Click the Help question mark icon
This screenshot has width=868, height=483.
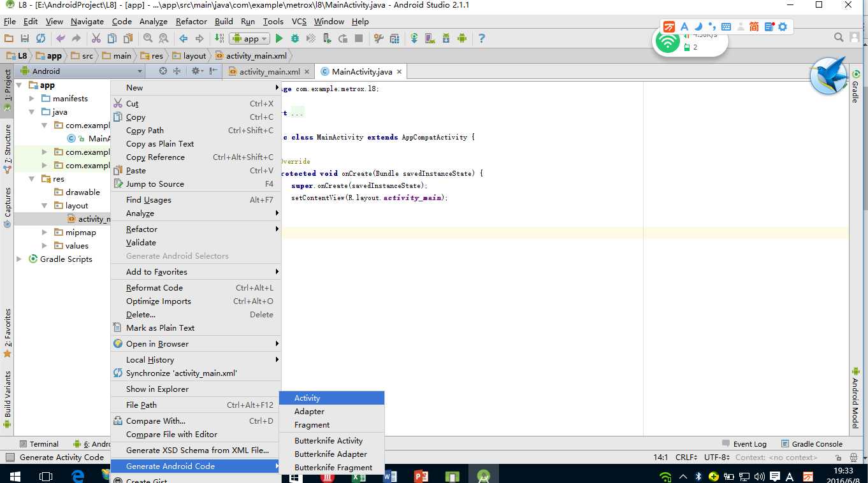(x=482, y=38)
